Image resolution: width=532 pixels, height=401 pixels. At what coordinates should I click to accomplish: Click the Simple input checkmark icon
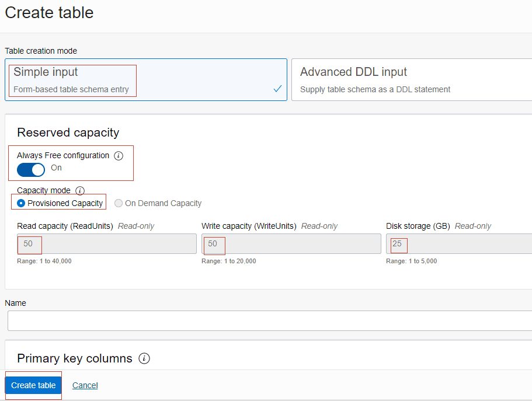click(x=277, y=89)
